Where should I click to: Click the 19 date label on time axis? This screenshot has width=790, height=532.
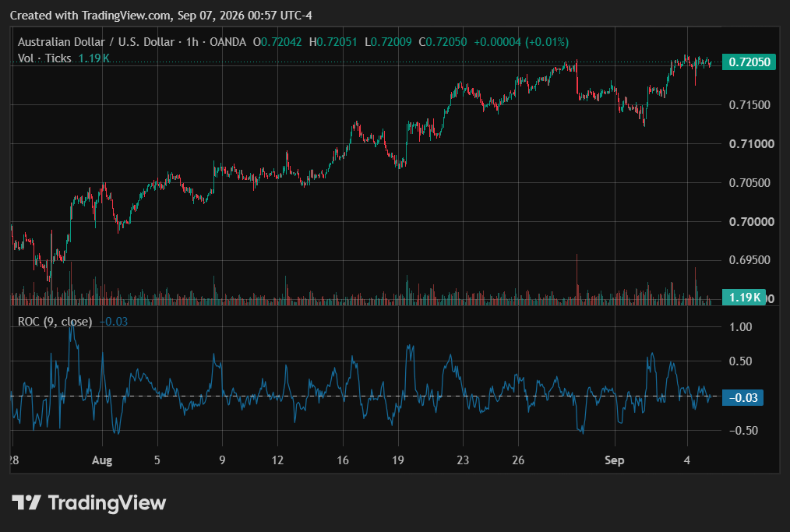pyautogui.click(x=398, y=460)
